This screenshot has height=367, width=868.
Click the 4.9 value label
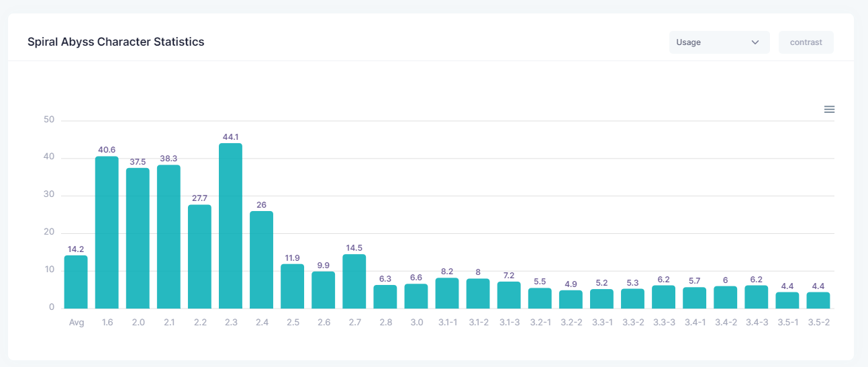570,284
